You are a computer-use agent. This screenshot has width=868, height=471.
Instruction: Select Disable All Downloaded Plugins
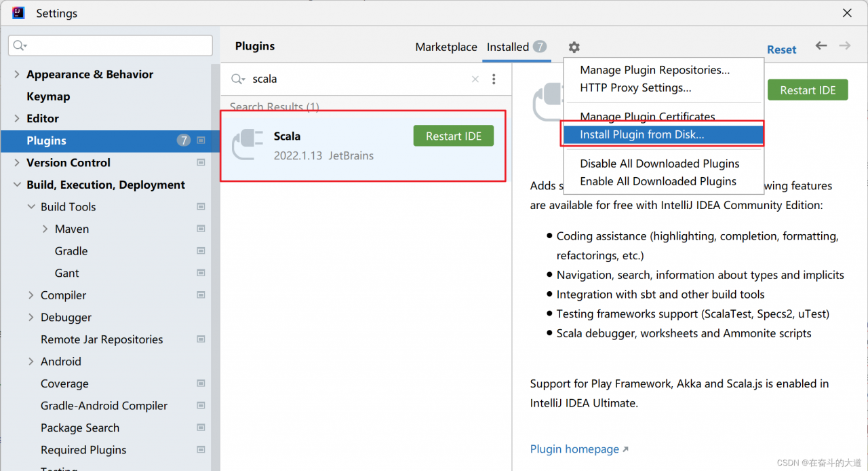660,164
